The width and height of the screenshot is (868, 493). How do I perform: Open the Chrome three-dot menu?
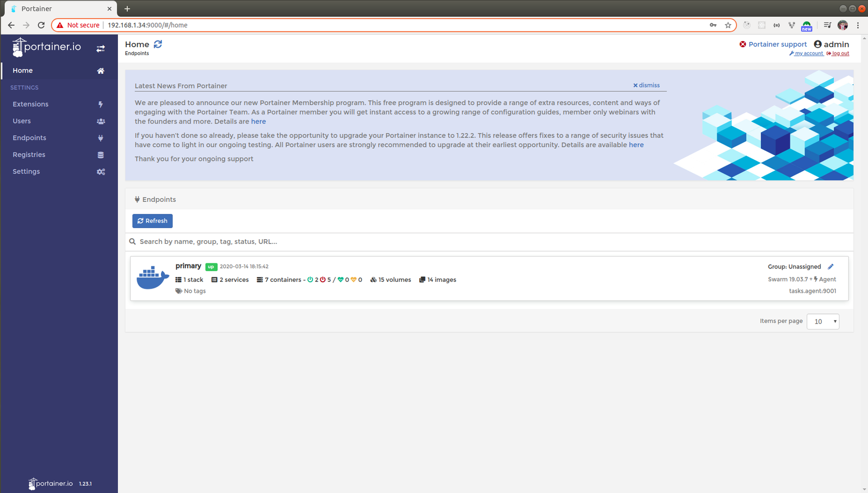coord(858,25)
